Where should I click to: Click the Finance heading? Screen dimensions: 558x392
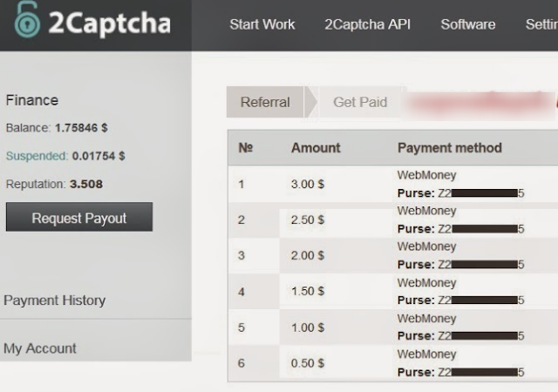(x=32, y=100)
